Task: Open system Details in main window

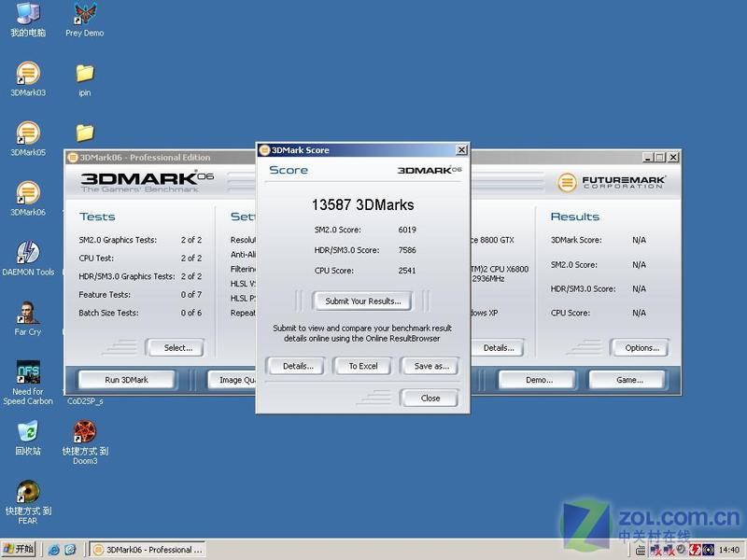Action: [x=498, y=348]
